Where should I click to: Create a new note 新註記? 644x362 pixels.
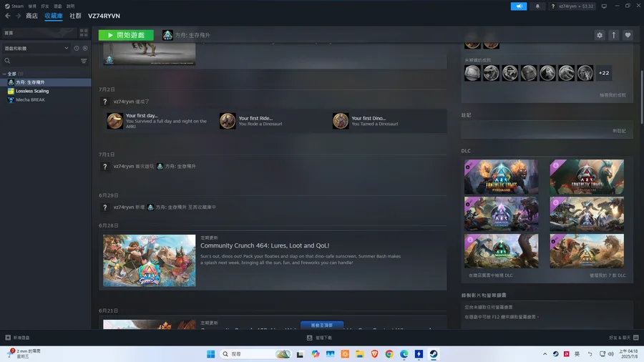point(619,131)
